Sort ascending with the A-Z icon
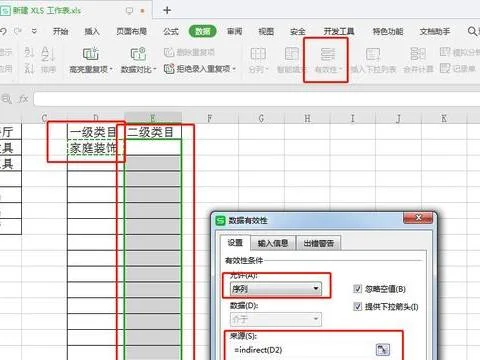Image resolution: width=480 pixels, height=360 pixels. [x=29, y=53]
